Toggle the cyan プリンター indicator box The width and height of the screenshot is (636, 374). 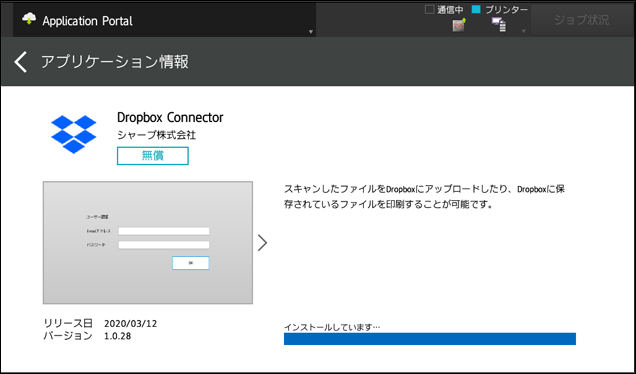click(476, 9)
